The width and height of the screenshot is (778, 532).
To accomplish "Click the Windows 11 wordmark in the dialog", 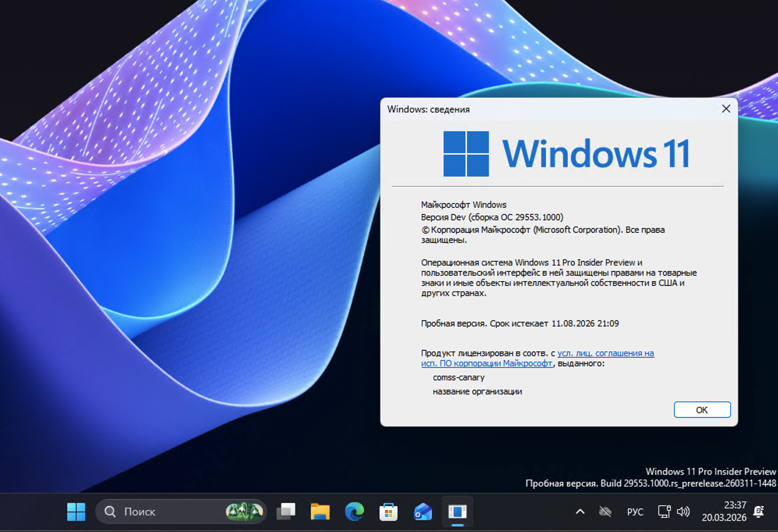I will pos(596,154).
